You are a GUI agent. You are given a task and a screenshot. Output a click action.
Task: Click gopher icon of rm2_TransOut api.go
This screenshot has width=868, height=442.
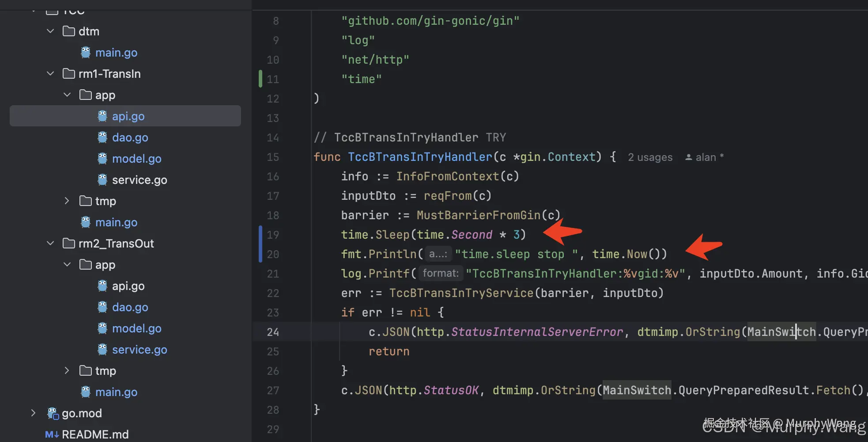tap(102, 286)
